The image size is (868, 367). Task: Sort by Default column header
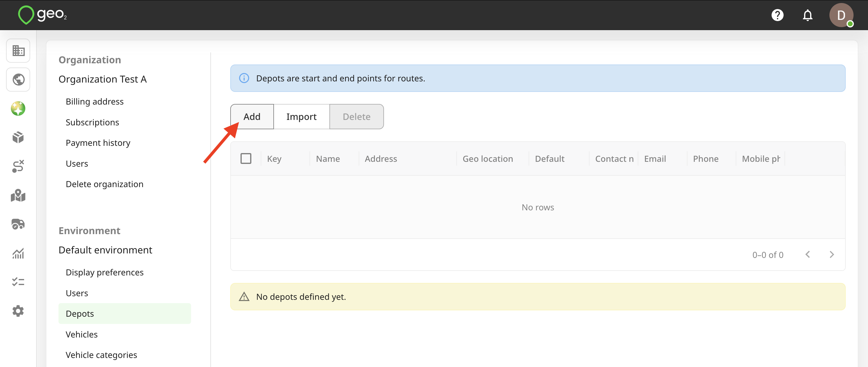point(549,159)
